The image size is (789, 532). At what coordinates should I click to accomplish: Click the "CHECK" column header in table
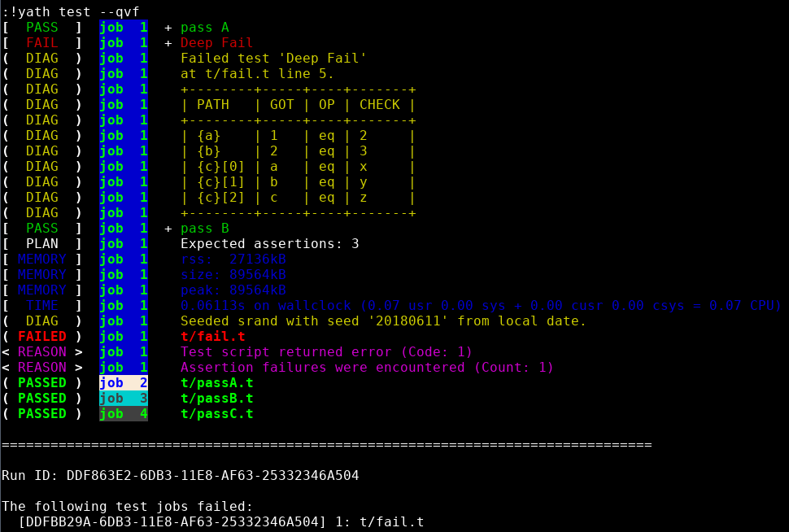click(379, 105)
